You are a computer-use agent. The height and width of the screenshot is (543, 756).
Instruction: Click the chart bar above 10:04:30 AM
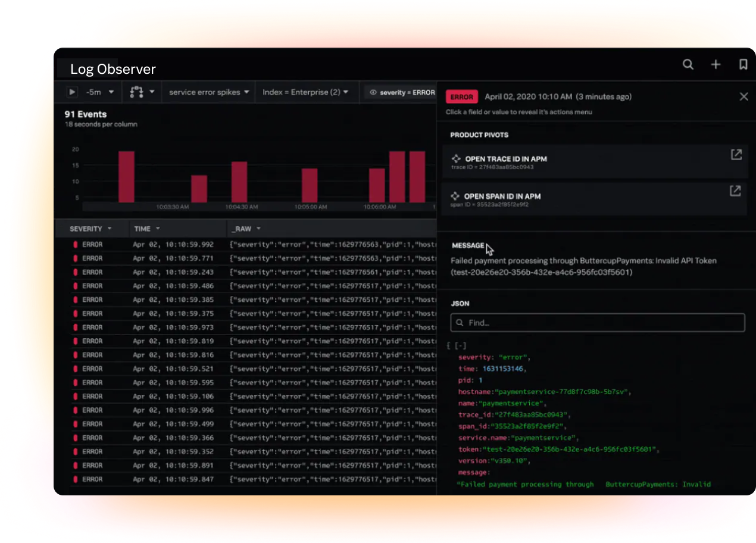pyautogui.click(x=239, y=182)
